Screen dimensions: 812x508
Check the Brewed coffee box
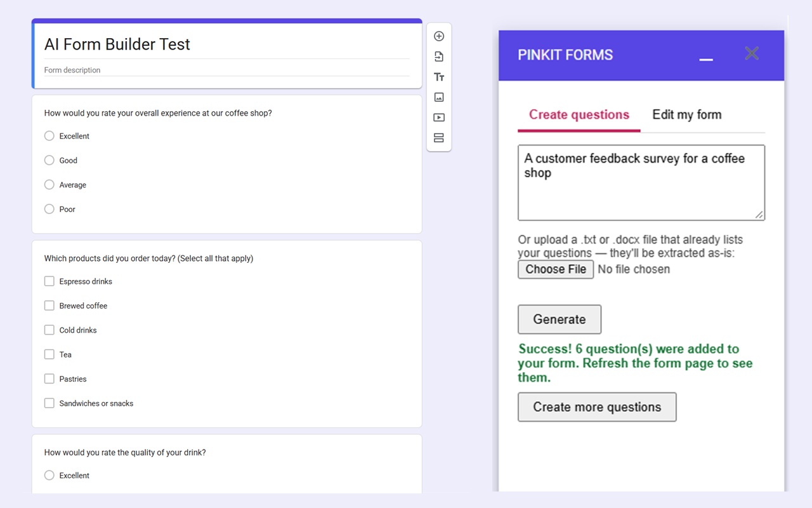[49, 305]
